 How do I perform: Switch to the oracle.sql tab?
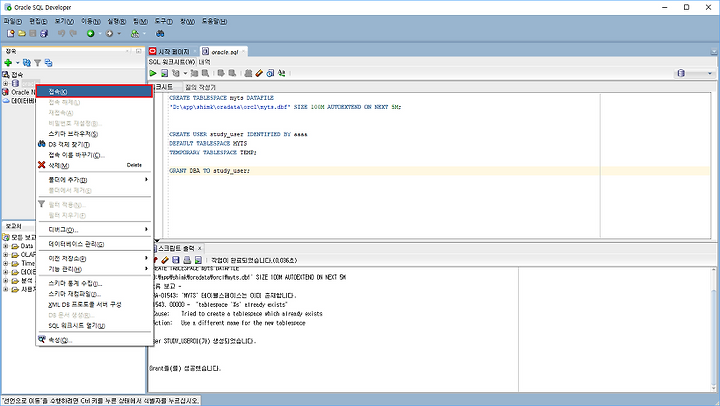coord(224,51)
